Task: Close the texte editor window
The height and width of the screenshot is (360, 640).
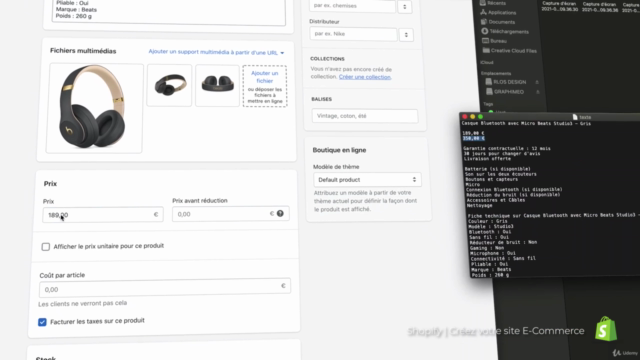Action: tap(464, 117)
